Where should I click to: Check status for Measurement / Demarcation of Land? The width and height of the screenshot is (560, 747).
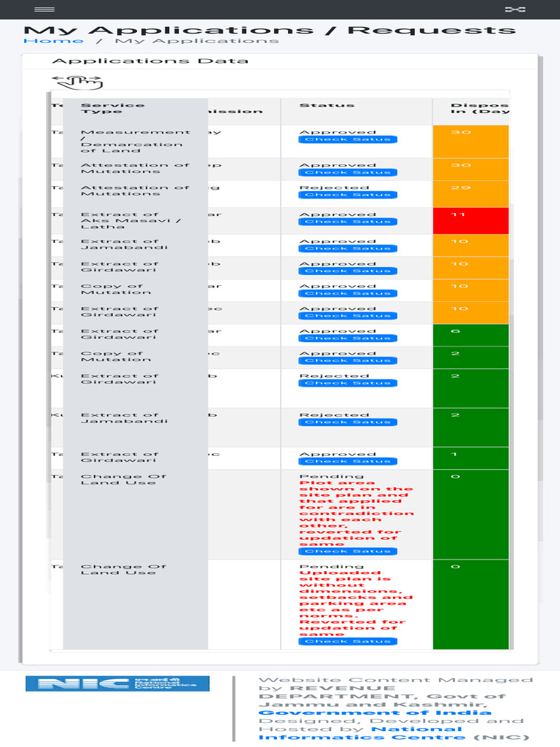pyautogui.click(x=348, y=139)
